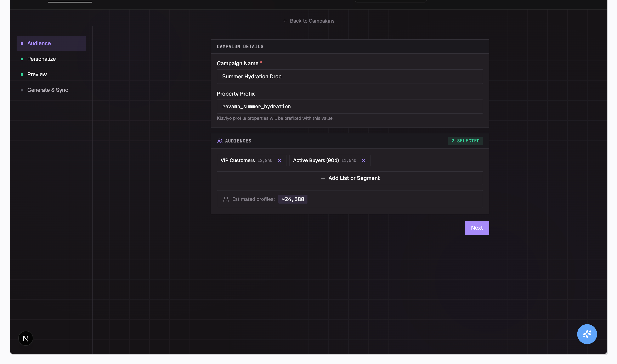Open the VIP Customers segment chip
Image resolution: width=617 pixels, height=364 pixels.
238,160
